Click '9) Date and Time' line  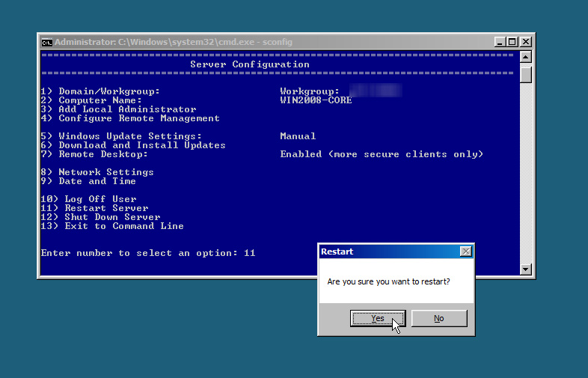88,181
